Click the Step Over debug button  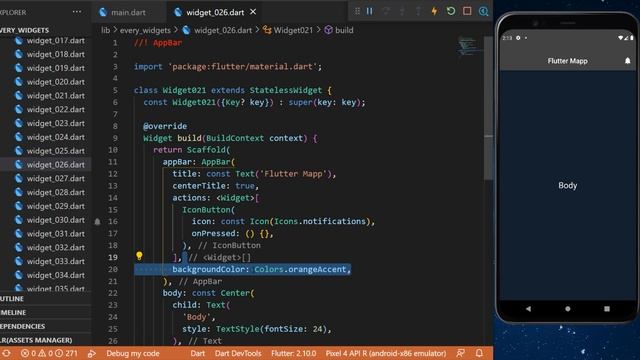[386, 11]
